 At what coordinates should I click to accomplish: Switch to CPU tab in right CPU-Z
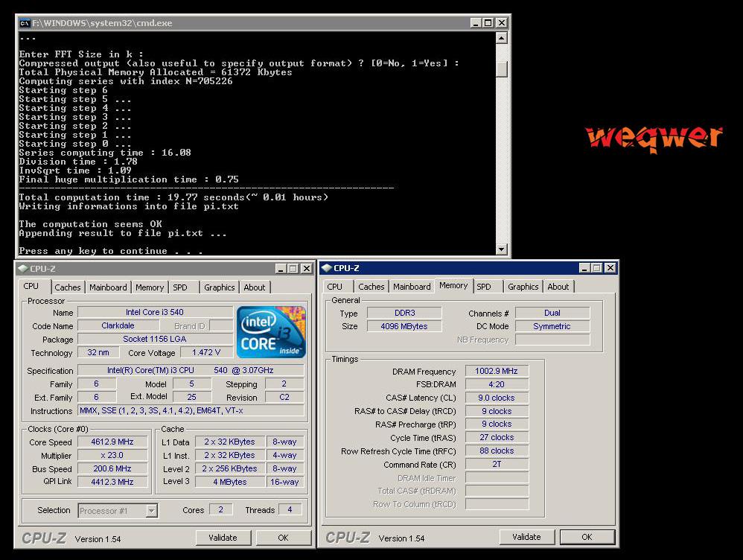click(334, 287)
